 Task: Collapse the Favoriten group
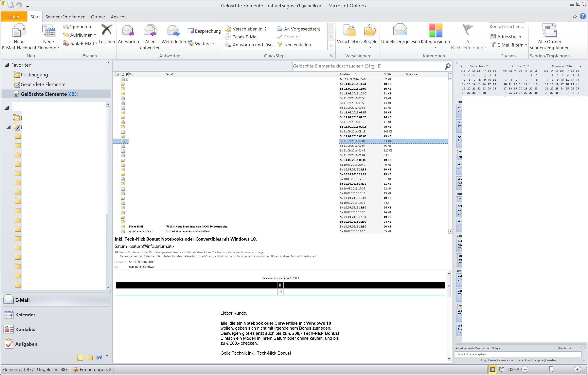point(7,65)
